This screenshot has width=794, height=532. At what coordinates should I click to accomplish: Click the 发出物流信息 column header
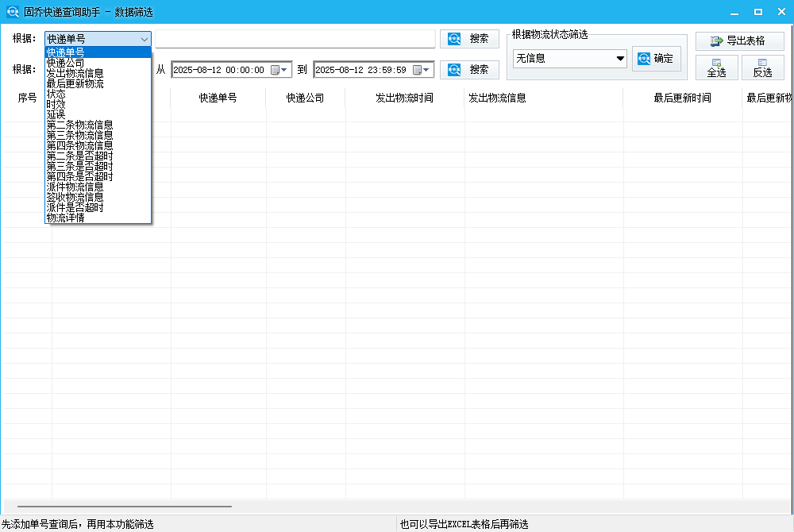(497, 98)
